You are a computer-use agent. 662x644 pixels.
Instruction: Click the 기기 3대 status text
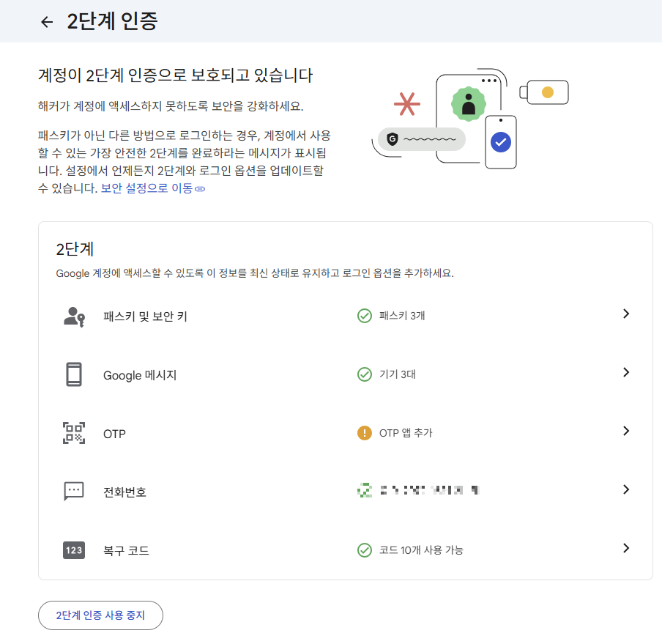pos(398,374)
